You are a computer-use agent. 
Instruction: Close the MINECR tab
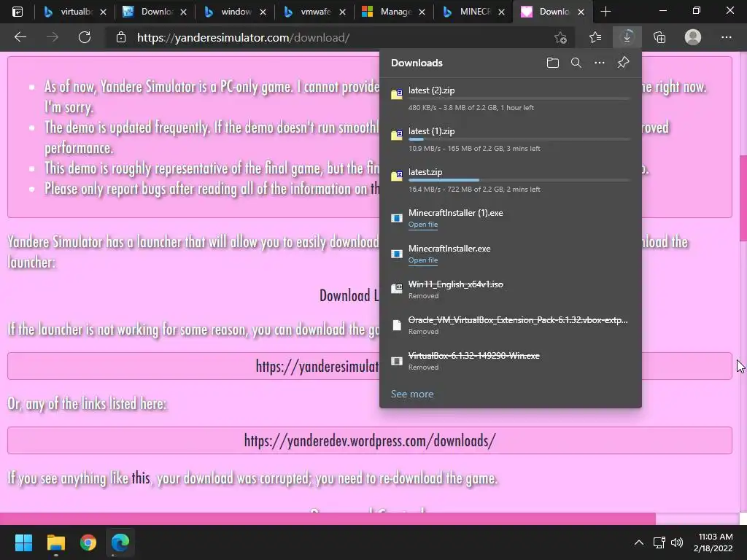point(501,12)
